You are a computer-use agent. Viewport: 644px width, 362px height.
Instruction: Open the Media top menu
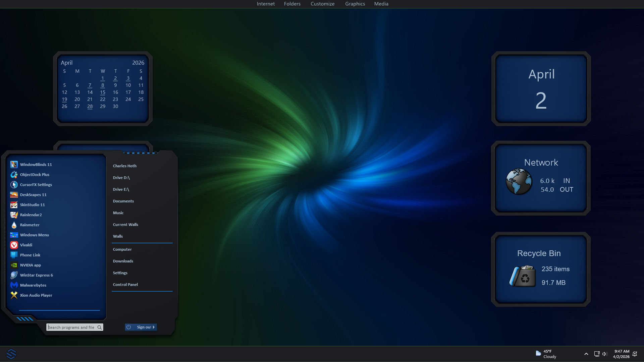381,4
